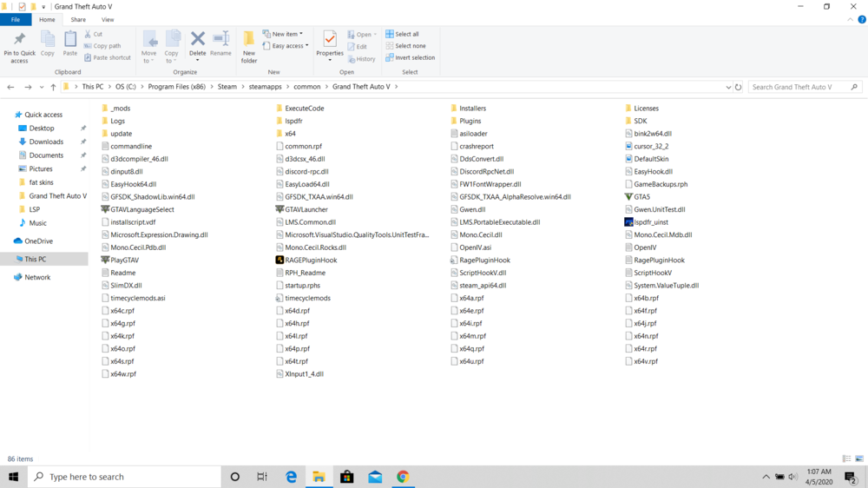Click the History ribbon command
Screen dimensions: 868x488
pos(361,59)
